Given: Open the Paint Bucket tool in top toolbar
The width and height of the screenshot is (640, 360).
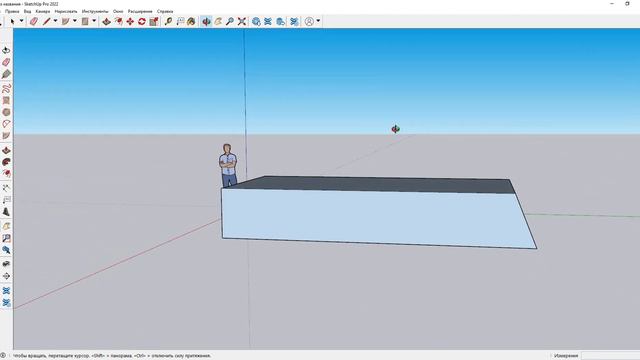Looking at the screenshot, I should point(191,21).
